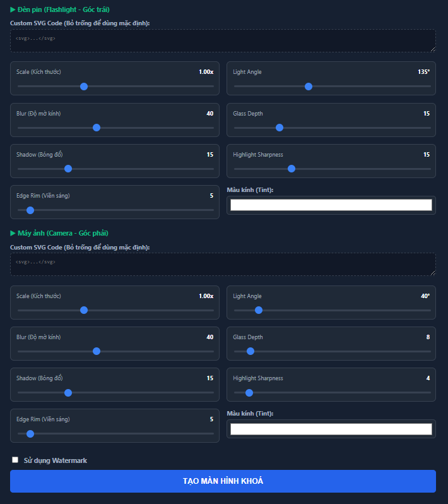Expand the Đèn pin (Flashlight) section
Screen dimensions: 448x504
(x=59, y=9)
